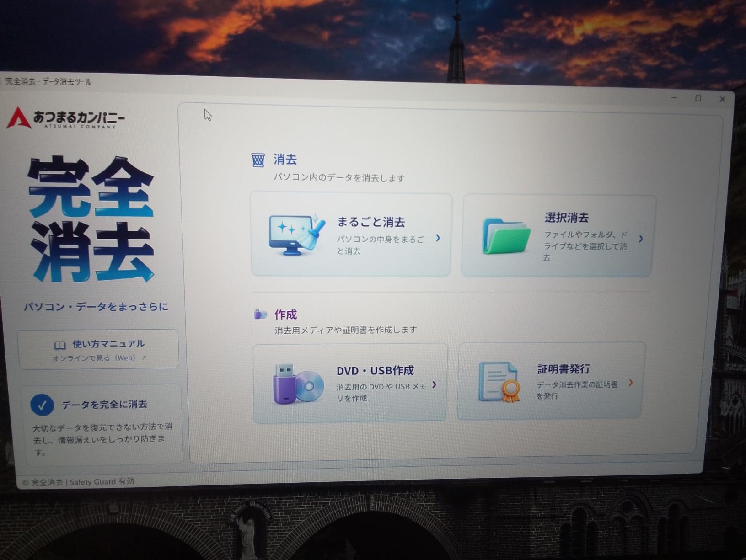The image size is (746, 560).
Task: Click the book icon next to 使い方マニュアル
Action: (60, 345)
